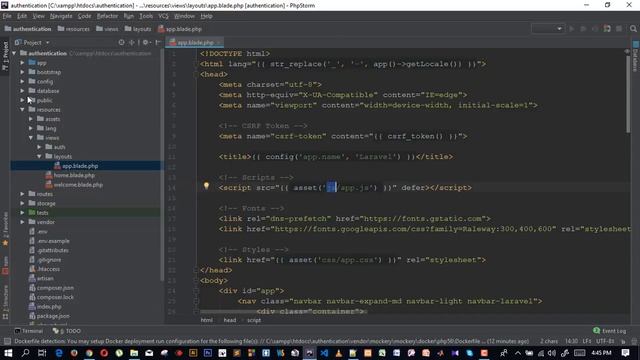Open Photoshop from the taskbar
This screenshot has height=360, width=640.
click(208, 353)
